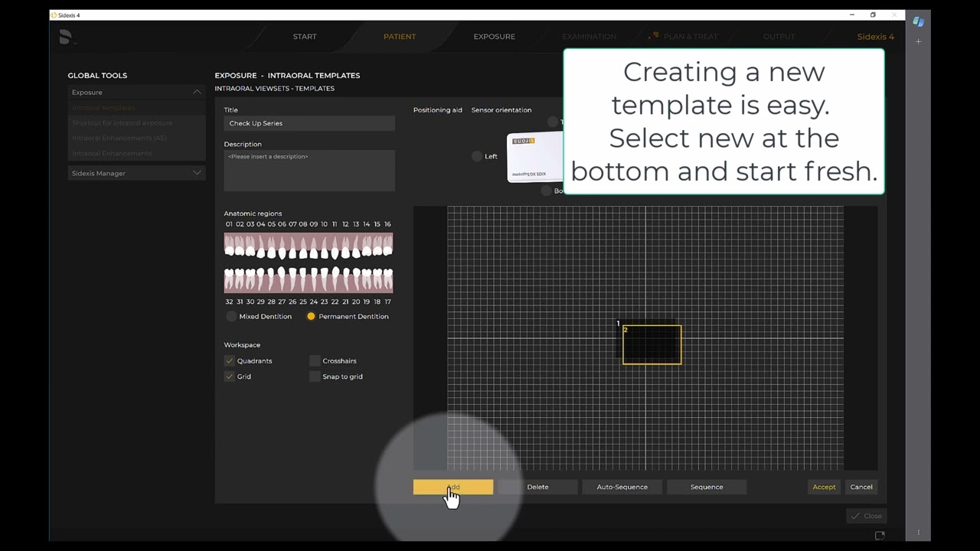
Task: Click the Close button at bottom right
Action: coord(866,516)
